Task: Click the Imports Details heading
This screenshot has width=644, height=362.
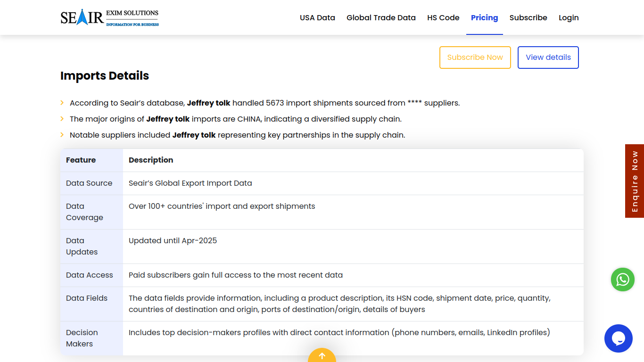Action: [105, 75]
